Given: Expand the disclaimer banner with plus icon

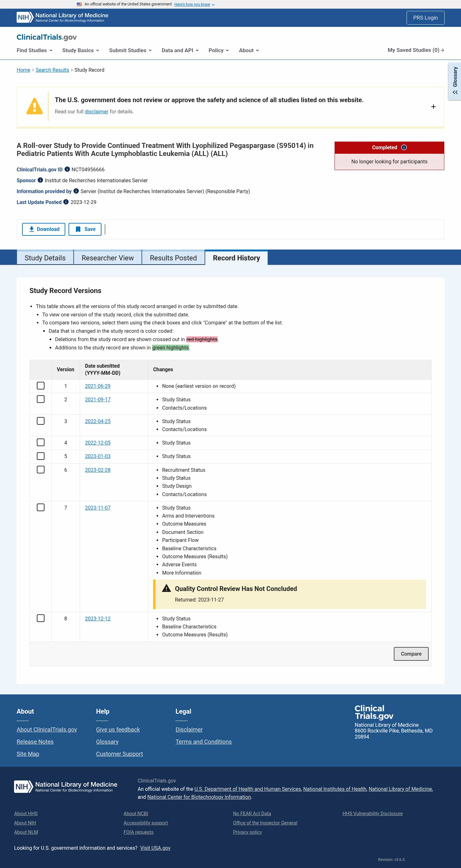Looking at the screenshot, I should pos(433,106).
